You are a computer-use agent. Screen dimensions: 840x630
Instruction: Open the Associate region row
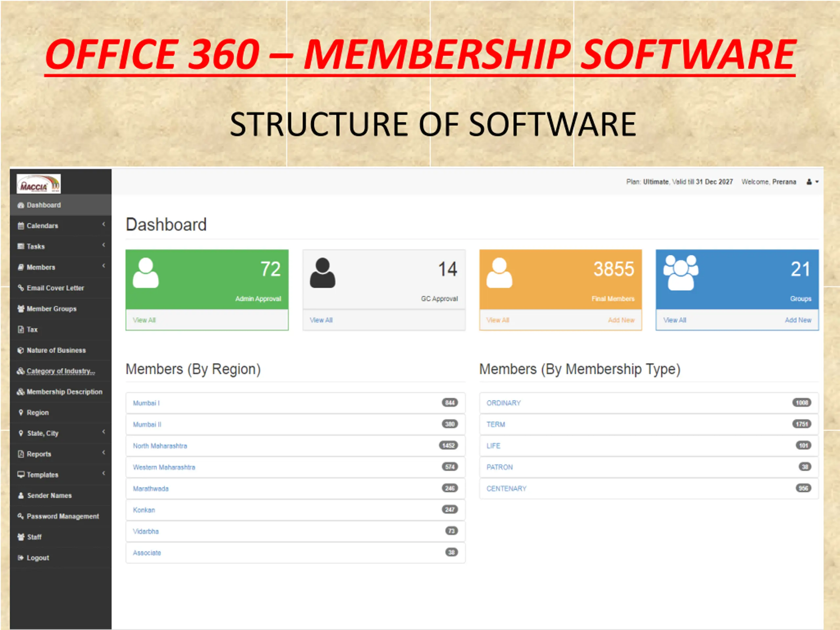click(295, 553)
